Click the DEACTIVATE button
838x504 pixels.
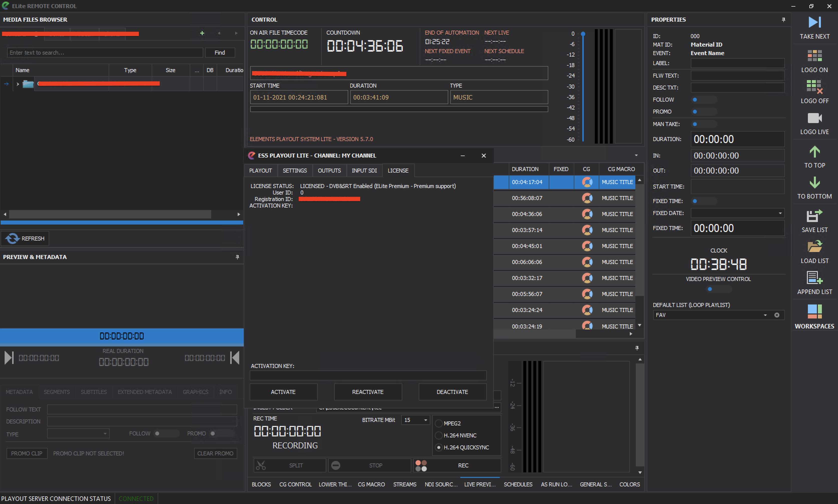coord(452,392)
